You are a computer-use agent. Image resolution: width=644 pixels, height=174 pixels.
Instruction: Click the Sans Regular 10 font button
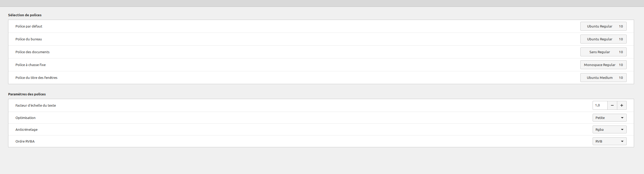(603, 52)
